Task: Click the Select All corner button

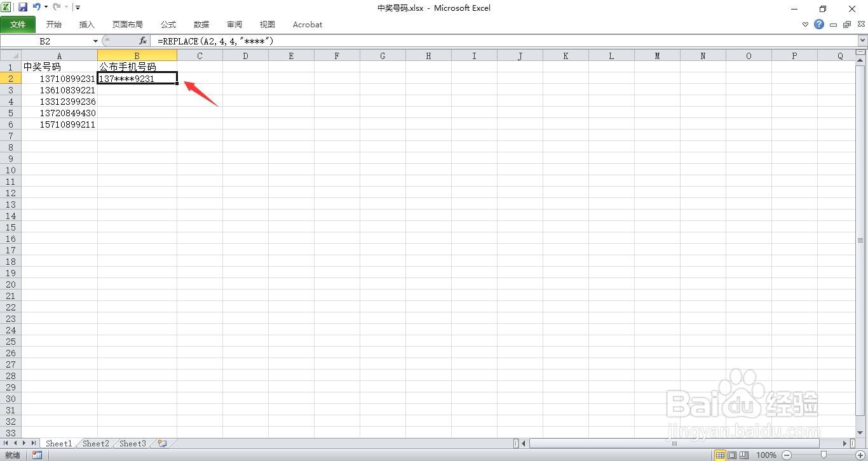Action: click(11, 55)
